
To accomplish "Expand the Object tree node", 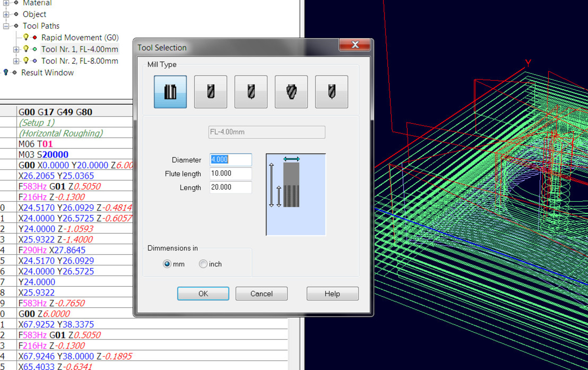I will click(x=6, y=14).
